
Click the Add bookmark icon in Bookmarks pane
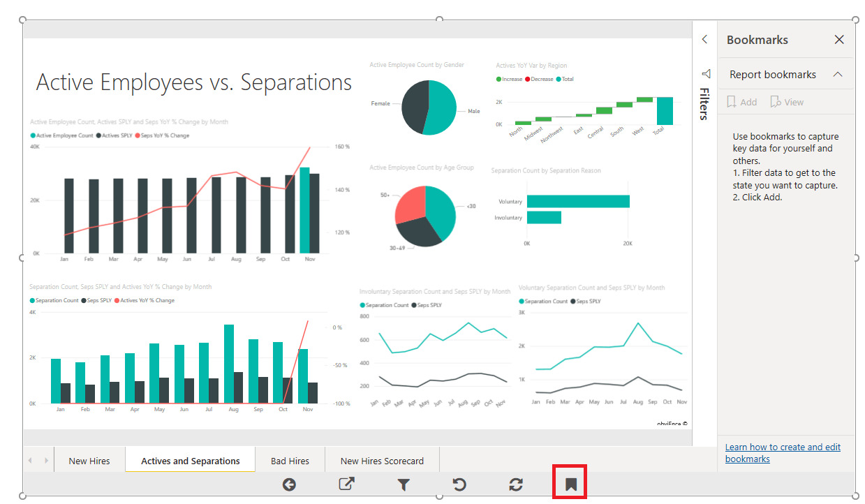(741, 101)
